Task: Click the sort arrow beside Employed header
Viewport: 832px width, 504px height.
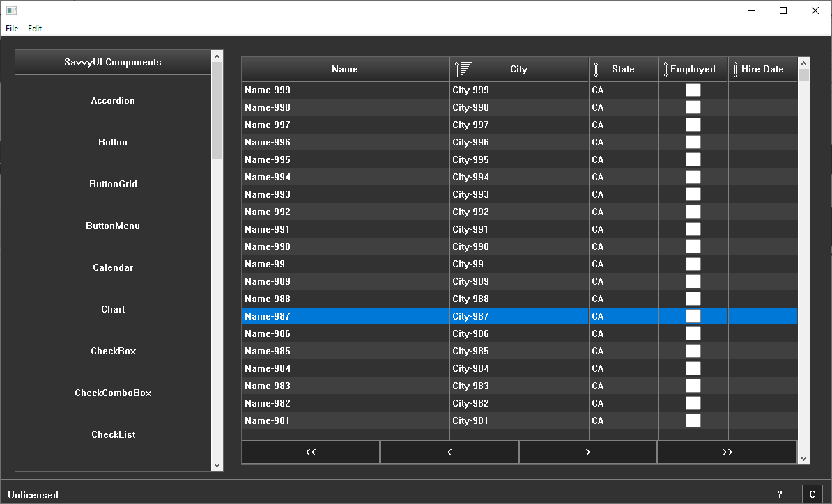Action: (665, 69)
